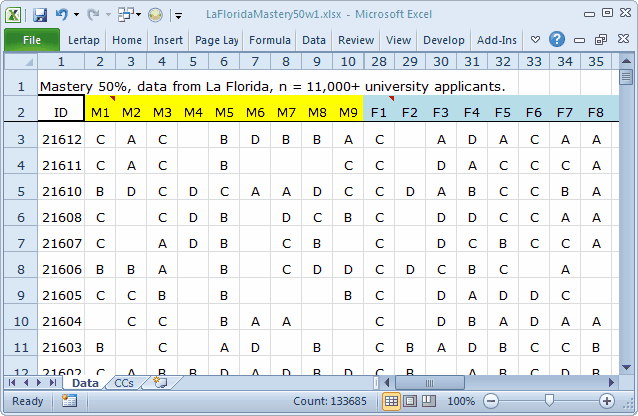Image resolution: width=638 pixels, height=416 pixels.
Task: Click the Undo arrow icon
Action: click(62, 15)
